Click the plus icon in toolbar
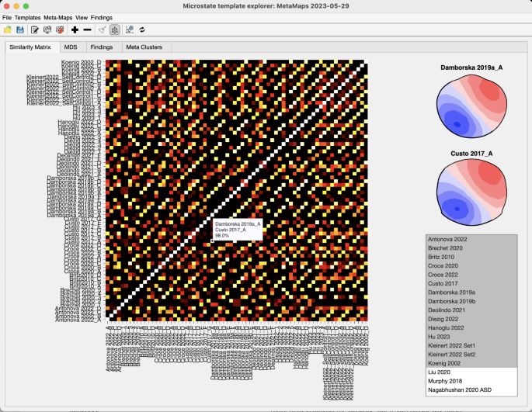Screen dimensions: 532x412 (x=75, y=29)
